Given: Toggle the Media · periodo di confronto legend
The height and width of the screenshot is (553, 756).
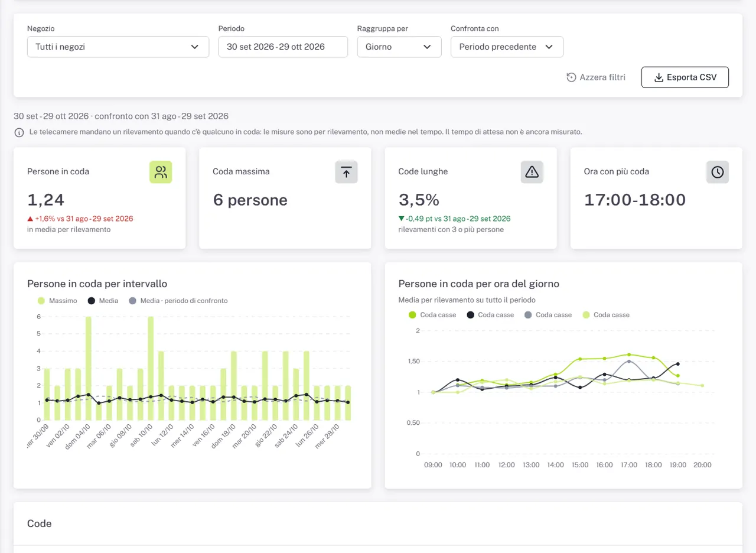Looking at the screenshot, I should [178, 301].
